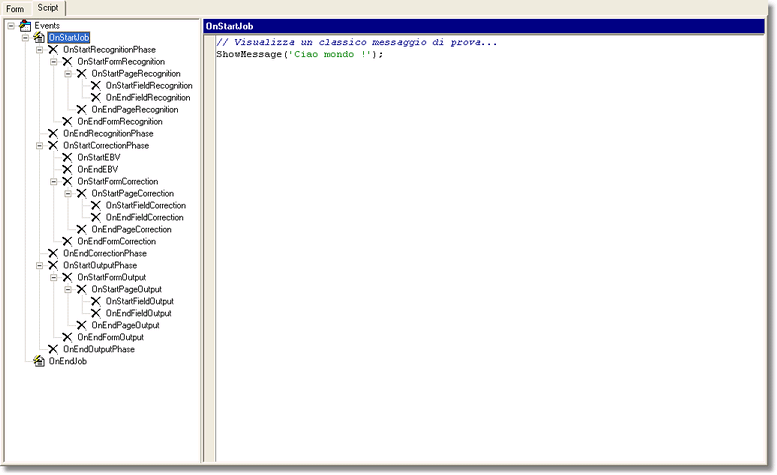
Task: Collapse the OnStartPageCorrection node
Action: point(68,194)
